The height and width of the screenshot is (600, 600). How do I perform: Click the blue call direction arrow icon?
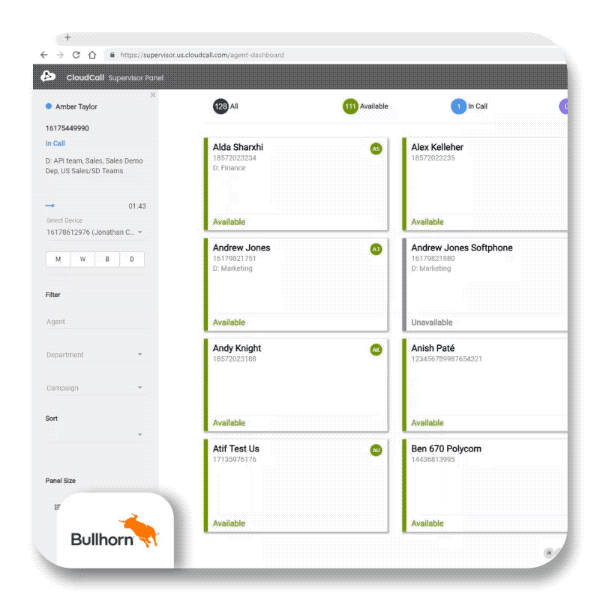click(50, 206)
